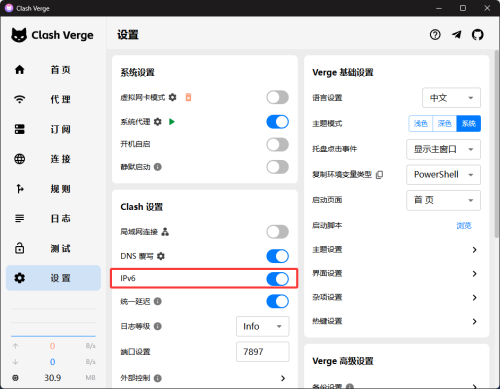500x389 pixels.
Task: Expand the PowerShell environment type dropdown
Action: 443,175
